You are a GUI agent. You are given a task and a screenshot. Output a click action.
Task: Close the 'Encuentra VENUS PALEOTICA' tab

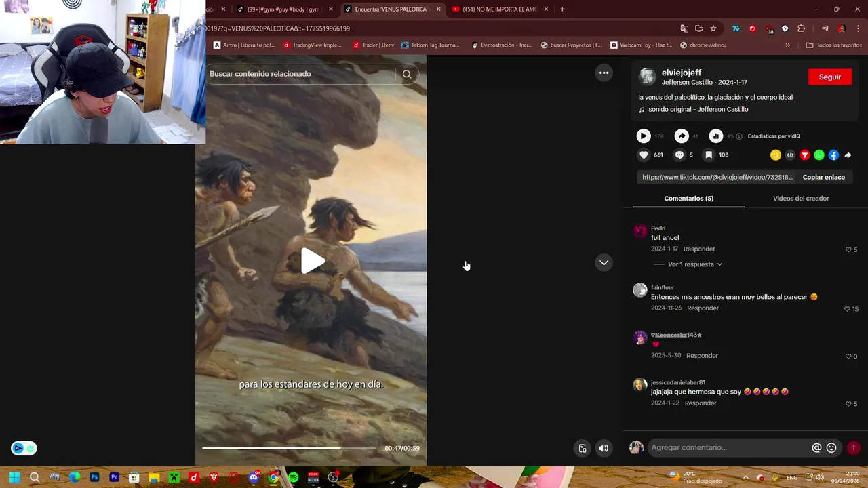(438, 9)
